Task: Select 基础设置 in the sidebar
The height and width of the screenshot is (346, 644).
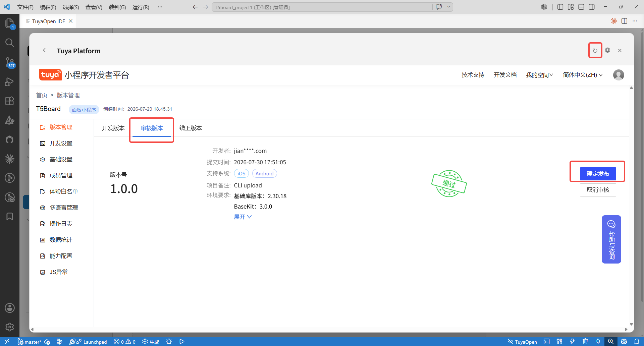Action: click(x=56, y=159)
